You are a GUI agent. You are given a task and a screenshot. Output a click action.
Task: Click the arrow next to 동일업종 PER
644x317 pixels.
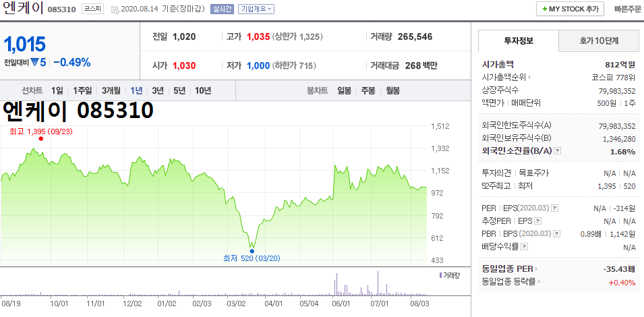coord(536,269)
